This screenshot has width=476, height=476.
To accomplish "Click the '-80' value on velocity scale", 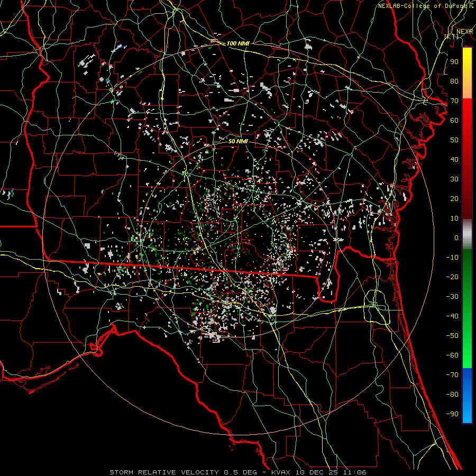I will coord(452,395).
